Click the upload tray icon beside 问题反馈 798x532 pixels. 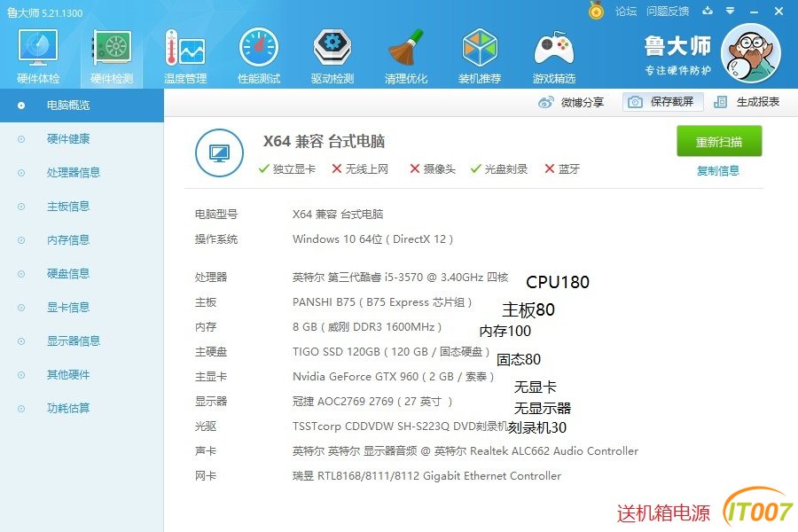click(708, 11)
